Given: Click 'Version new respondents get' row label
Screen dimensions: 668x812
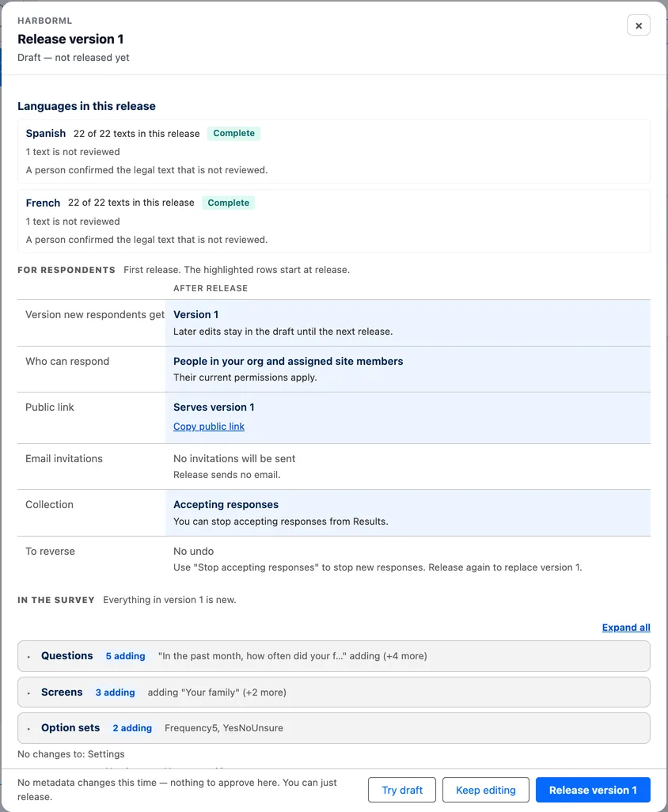Looking at the screenshot, I should pos(95,314).
